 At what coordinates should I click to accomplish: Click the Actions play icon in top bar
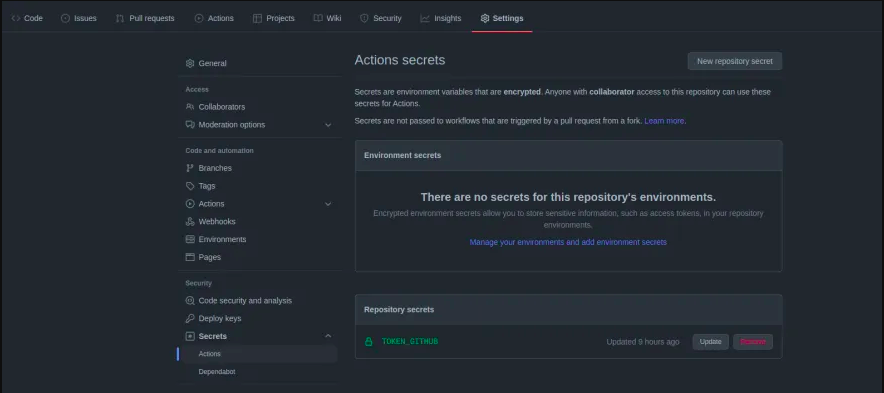pyautogui.click(x=199, y=18)
